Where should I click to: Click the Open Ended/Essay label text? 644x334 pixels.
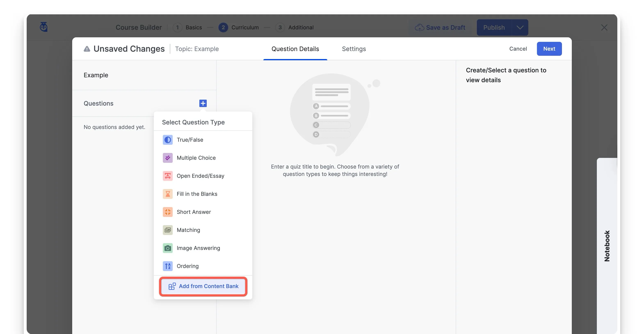point(200,176)
